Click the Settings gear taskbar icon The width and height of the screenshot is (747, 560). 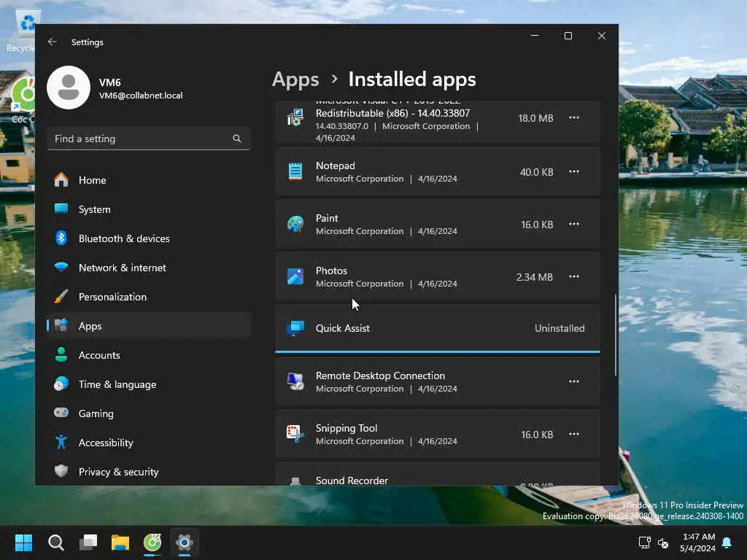point(185,542)
